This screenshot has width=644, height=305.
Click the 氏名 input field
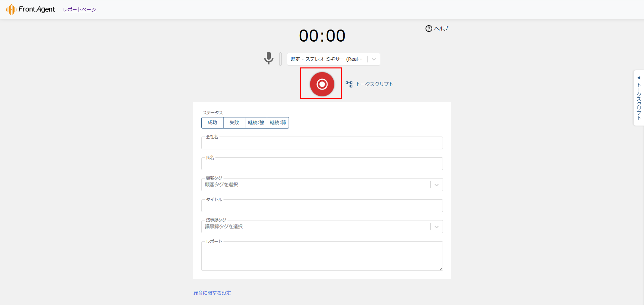click(x=322, y=164)
